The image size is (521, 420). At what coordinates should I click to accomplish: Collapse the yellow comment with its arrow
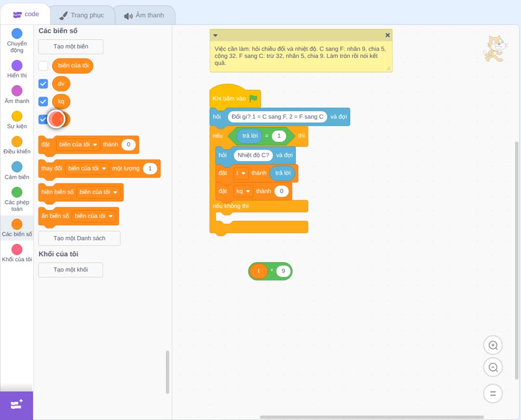[x=215, y=35]
